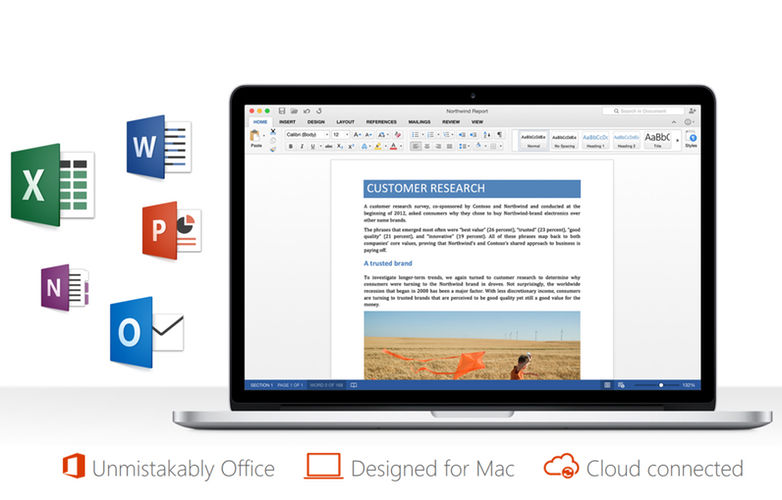The image size is (782, 500).
Task: Click the zoom slider handle in status bar
Action: 661,385
